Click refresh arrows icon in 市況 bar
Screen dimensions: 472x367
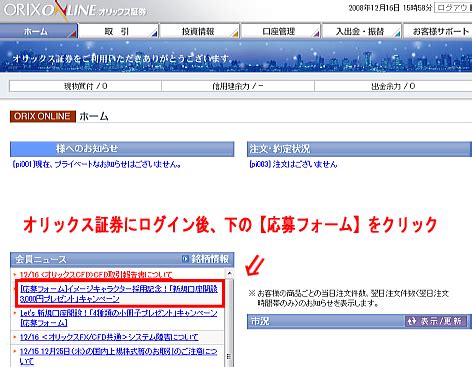tap(412, 321)
